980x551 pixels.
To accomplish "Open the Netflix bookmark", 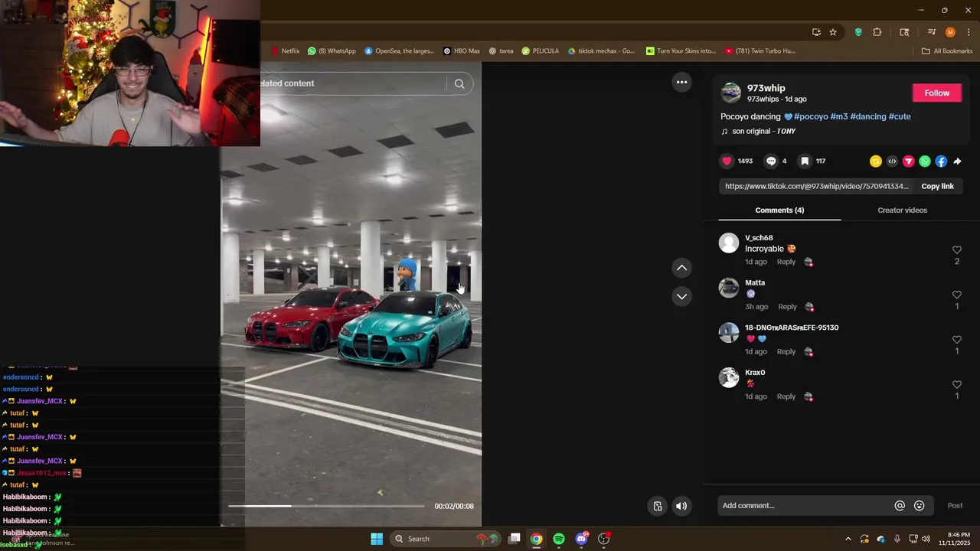I will click(285, 51).
